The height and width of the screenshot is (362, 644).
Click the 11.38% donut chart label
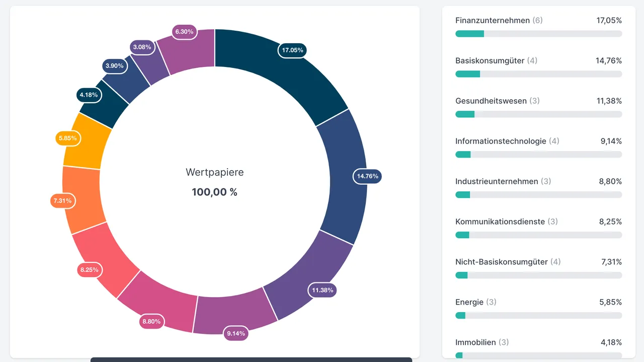(x=323, y=290)
